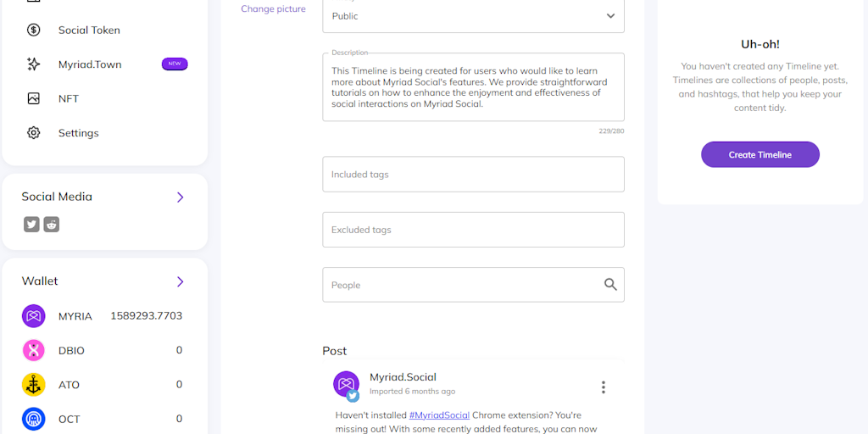Expand the Wallet section arrow
This screenshot has width=868, height=434.
pos(180,281)
